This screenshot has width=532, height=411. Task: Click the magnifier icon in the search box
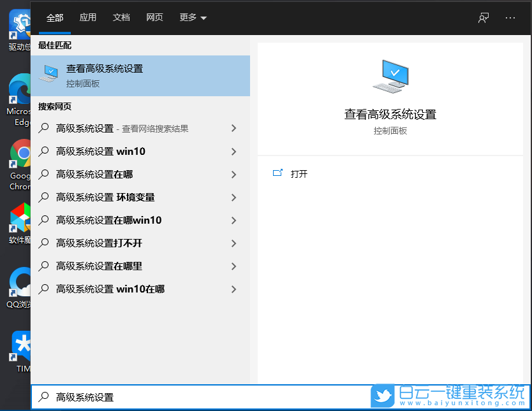click(43, 396)
